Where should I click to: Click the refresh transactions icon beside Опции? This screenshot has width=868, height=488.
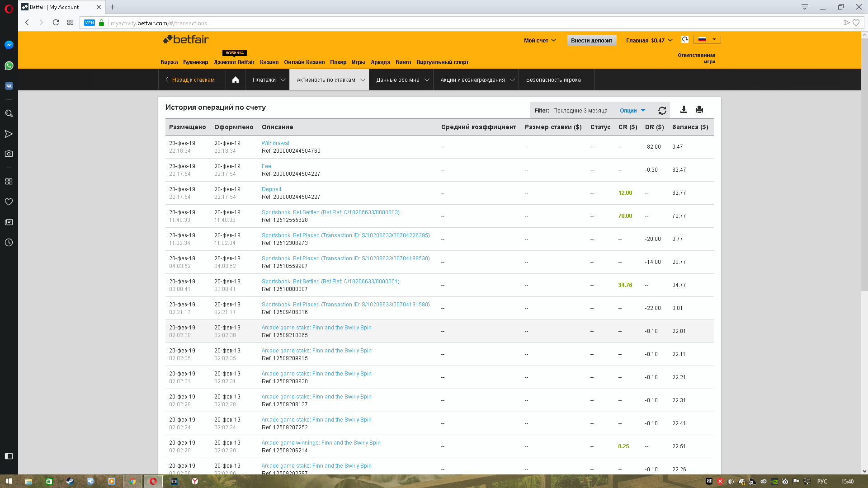662,111
